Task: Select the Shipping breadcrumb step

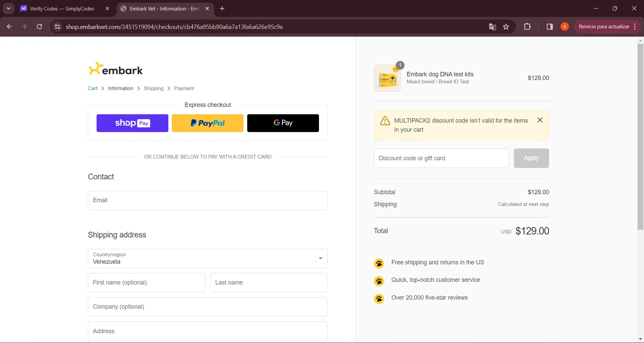Action: click(154, 88)
